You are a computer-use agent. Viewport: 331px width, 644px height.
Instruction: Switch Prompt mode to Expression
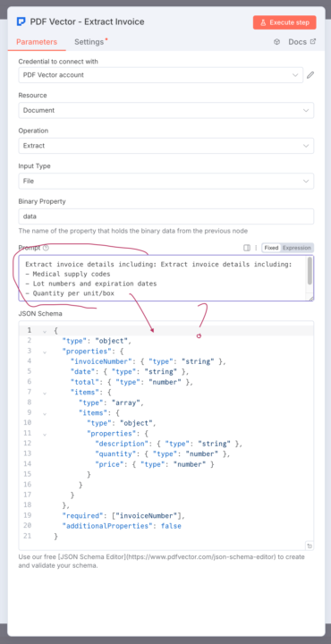tap(297, 248)
